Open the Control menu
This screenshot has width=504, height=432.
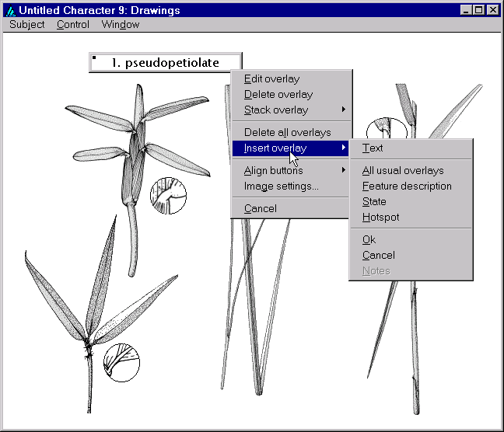coord(73,24)
